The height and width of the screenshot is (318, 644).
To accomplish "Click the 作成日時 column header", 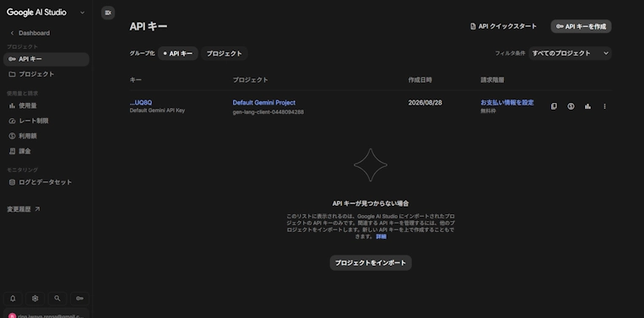I will coord(419,80).
